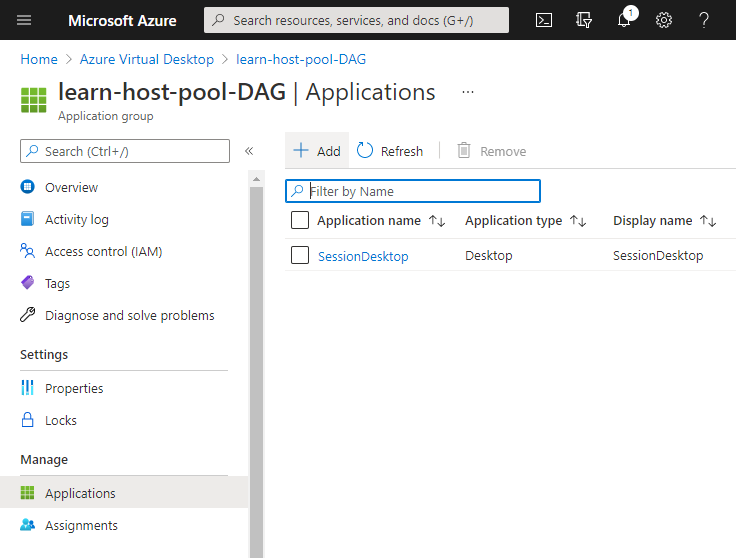736x558 pixels.
Task: Click the Application type column header
Action: (x=514, y=221)
